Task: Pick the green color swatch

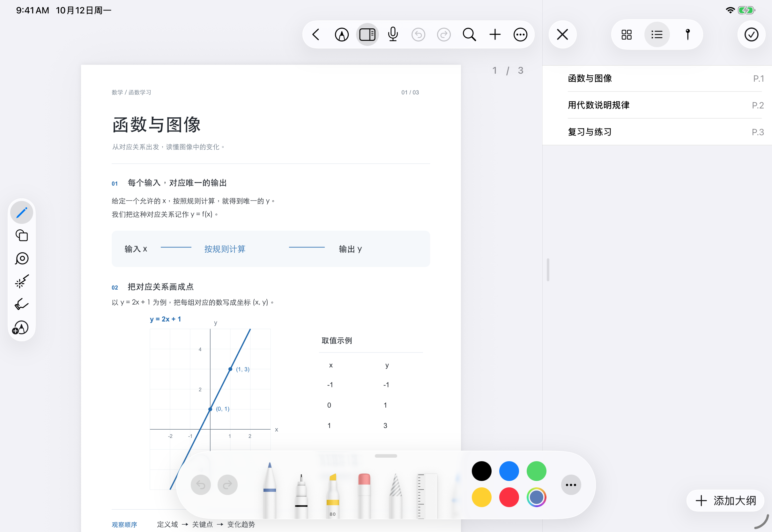Action: click(x=536, y=471)
